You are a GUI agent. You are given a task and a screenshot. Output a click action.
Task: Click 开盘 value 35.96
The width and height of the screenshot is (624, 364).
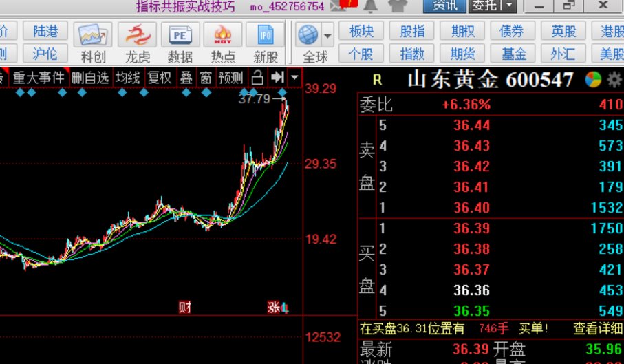[x=604, y=349]
